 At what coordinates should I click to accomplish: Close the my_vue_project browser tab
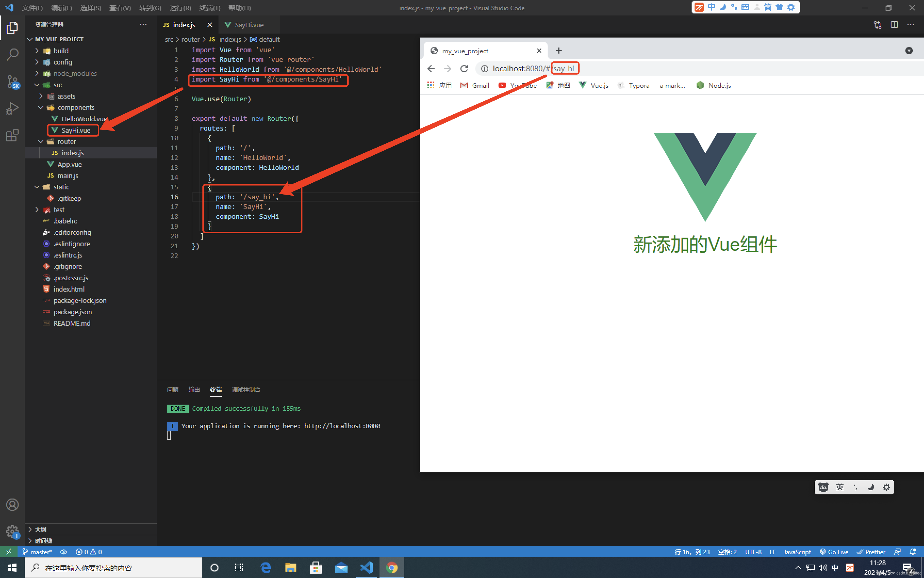[539, 51]
